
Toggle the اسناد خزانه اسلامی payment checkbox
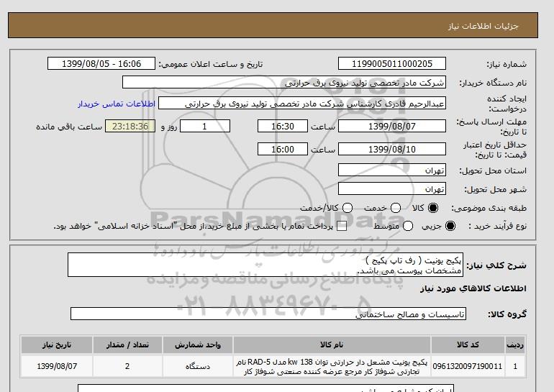click(342, 227)
